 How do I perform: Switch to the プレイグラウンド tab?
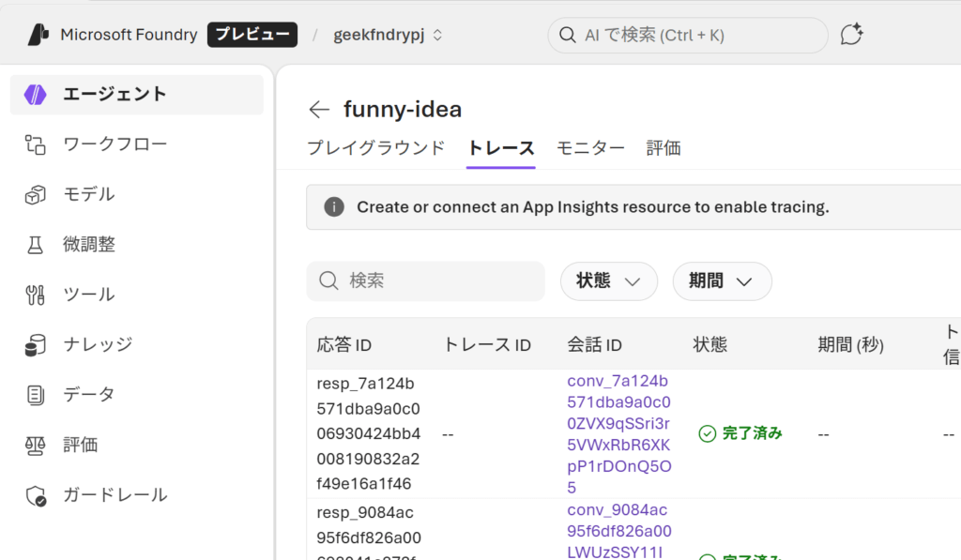pyautogui.click(x=375, y=148)
